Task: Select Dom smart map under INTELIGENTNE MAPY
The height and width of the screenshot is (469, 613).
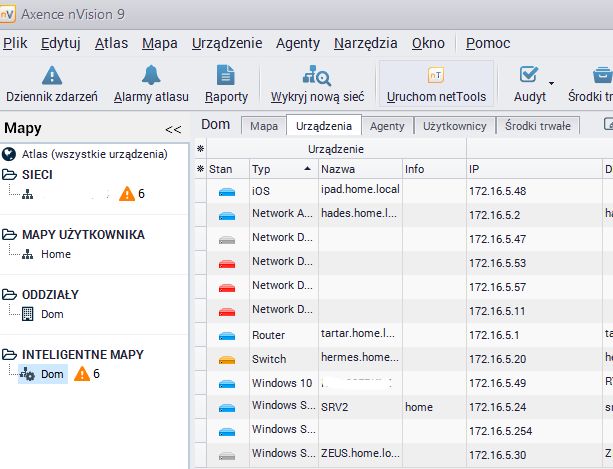Action: point(43,374)
